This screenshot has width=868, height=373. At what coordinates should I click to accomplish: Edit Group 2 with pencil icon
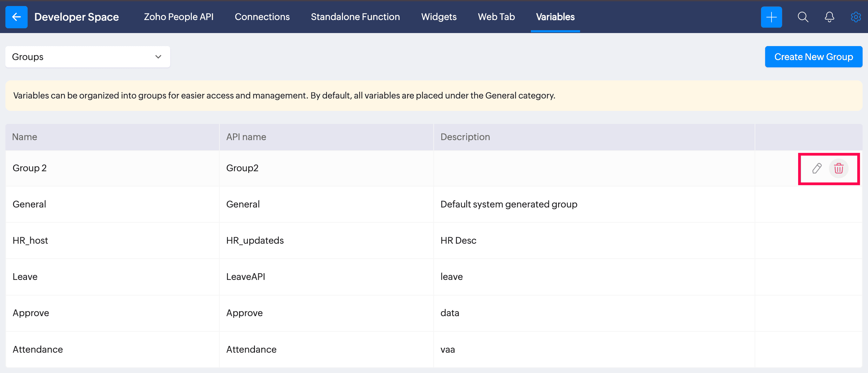pyautogui.click(x=817, y=168)
